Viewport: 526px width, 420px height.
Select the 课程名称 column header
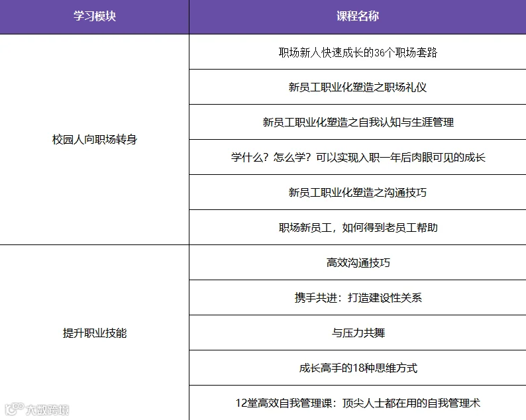click(x=358, y=17)
